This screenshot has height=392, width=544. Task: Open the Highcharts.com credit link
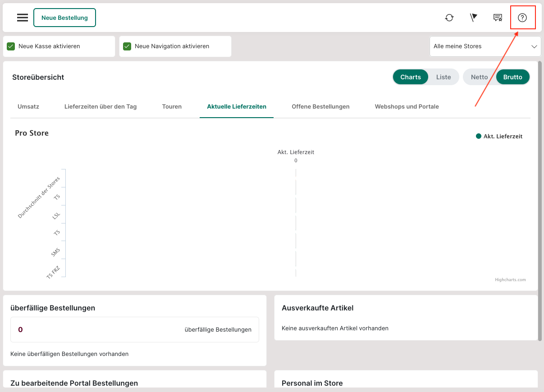tap(510, 280)
